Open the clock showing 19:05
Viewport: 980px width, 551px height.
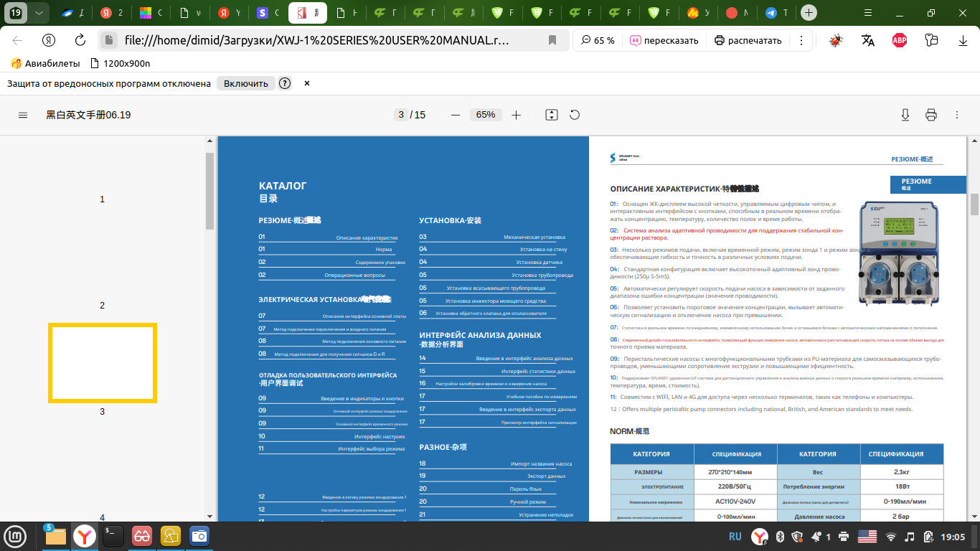coord(953,537)
